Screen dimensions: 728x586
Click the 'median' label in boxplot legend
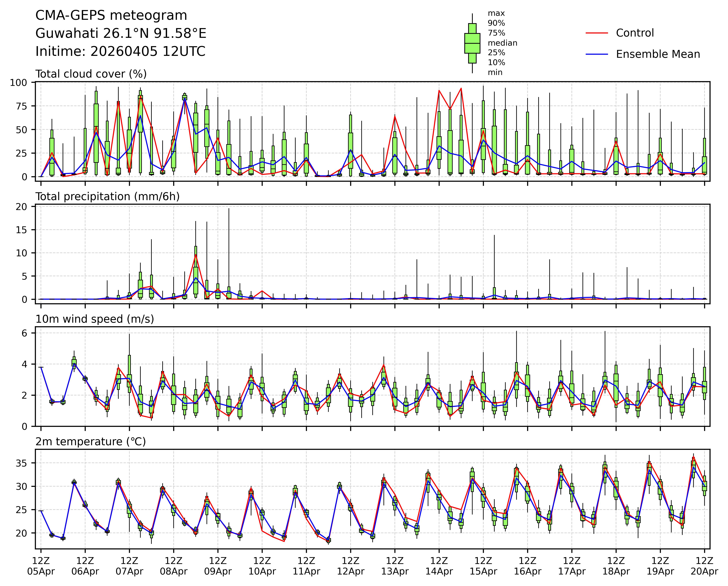tap(502, 43)
